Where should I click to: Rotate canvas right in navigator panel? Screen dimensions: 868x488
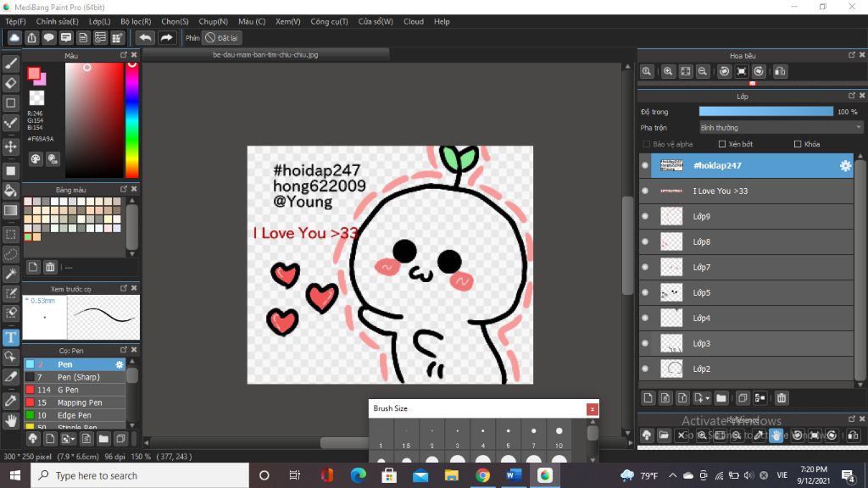pyautogui.click(x=759, y=71)
